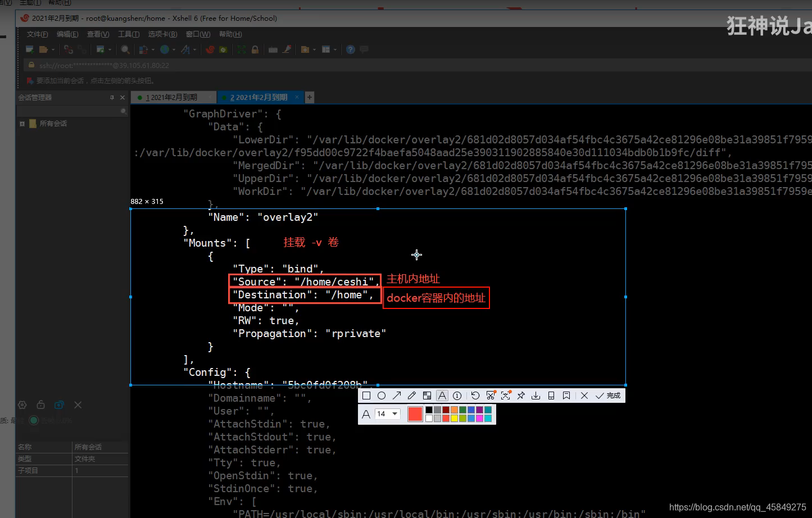Click the session manager search field
Screen dimensions: 812x518
pos(72,111)
